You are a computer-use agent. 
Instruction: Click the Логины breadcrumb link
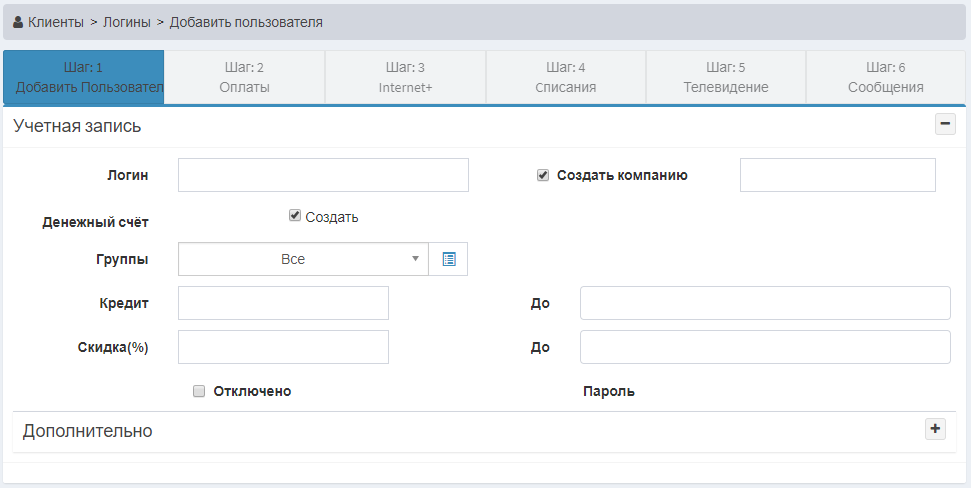pyautogui.click(x=127, y=21)
